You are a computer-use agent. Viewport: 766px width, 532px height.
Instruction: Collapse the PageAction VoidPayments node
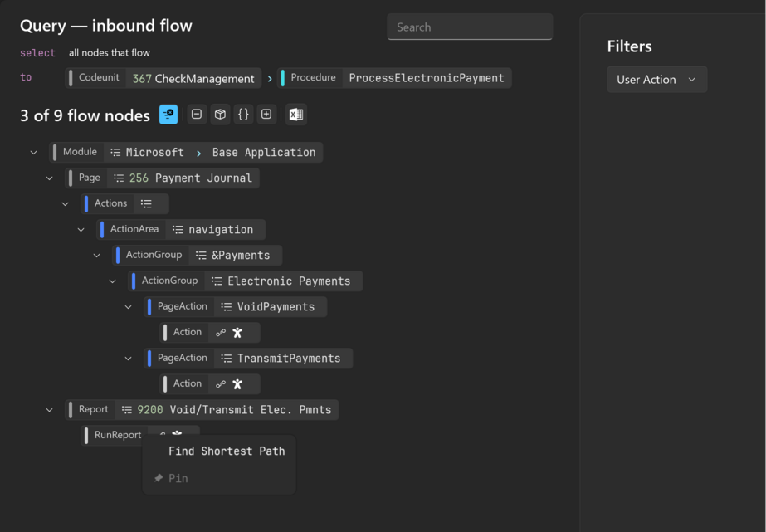click(128, 307)
